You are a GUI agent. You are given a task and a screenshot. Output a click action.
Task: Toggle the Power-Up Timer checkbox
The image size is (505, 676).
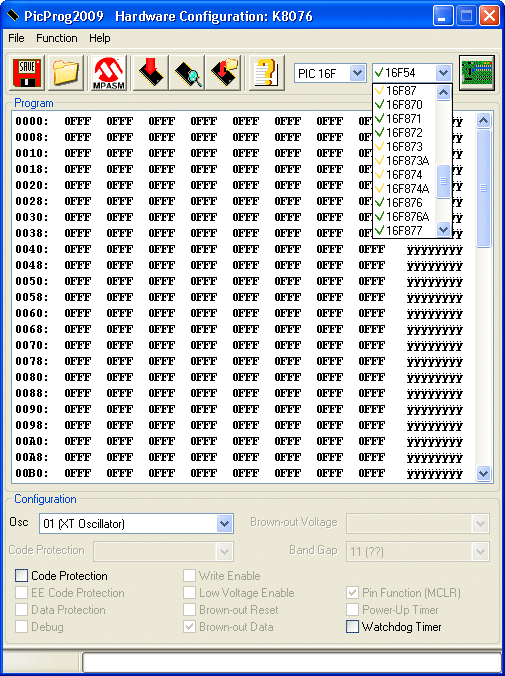pyautogui.click(x=352, y=610)
